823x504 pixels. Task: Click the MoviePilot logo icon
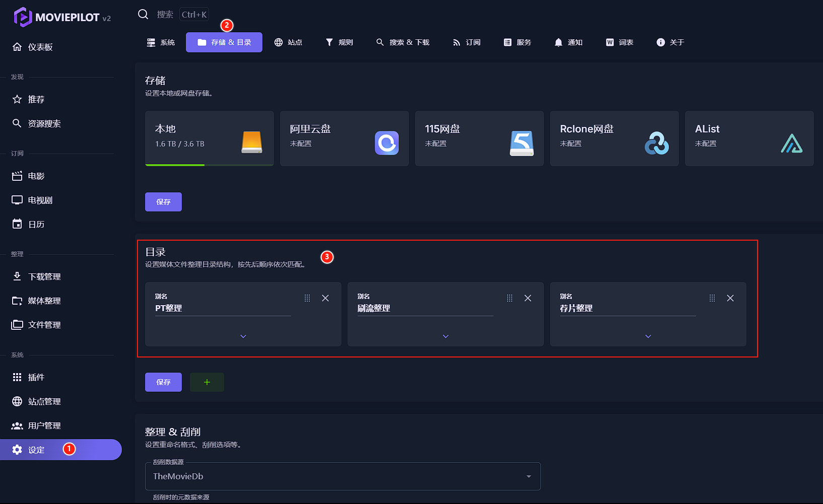[x=23, y=17]
